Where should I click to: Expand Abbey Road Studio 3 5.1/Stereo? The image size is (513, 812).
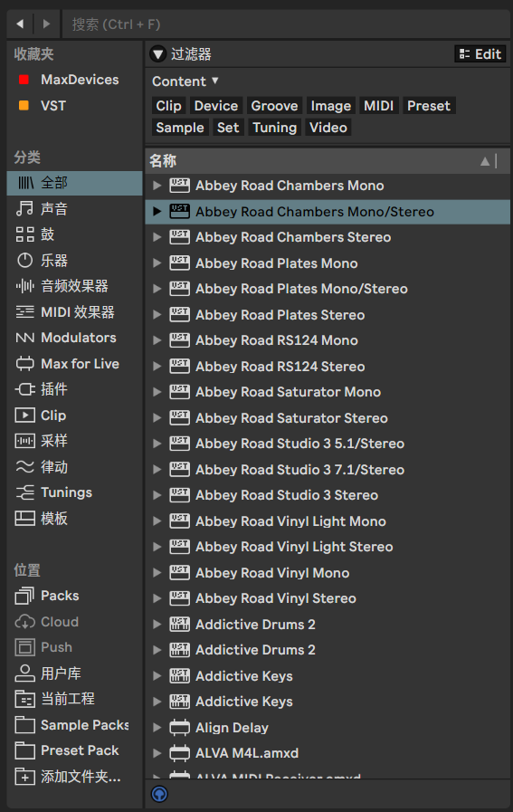[x=157, y=444]
